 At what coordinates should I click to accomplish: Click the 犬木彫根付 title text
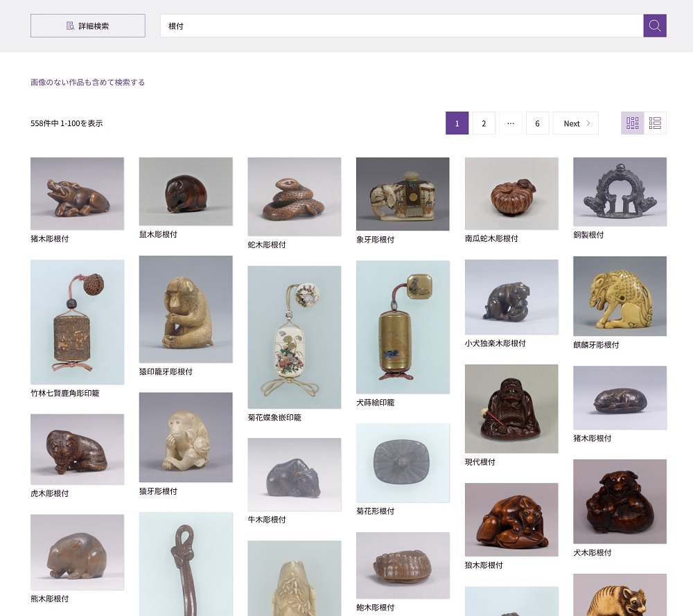tap(593, 552)
